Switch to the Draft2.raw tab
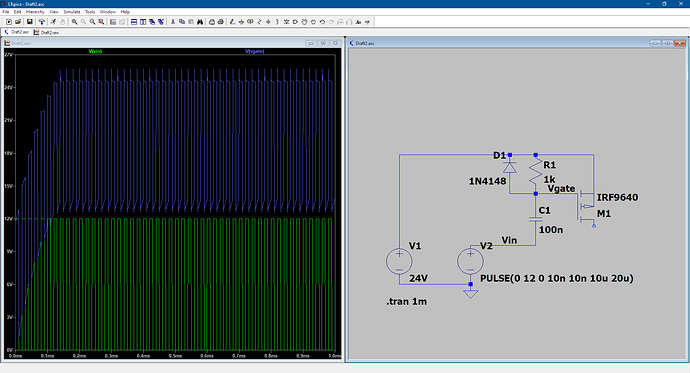The width and height of the screenshot is (690, 373). pos(46,32)
